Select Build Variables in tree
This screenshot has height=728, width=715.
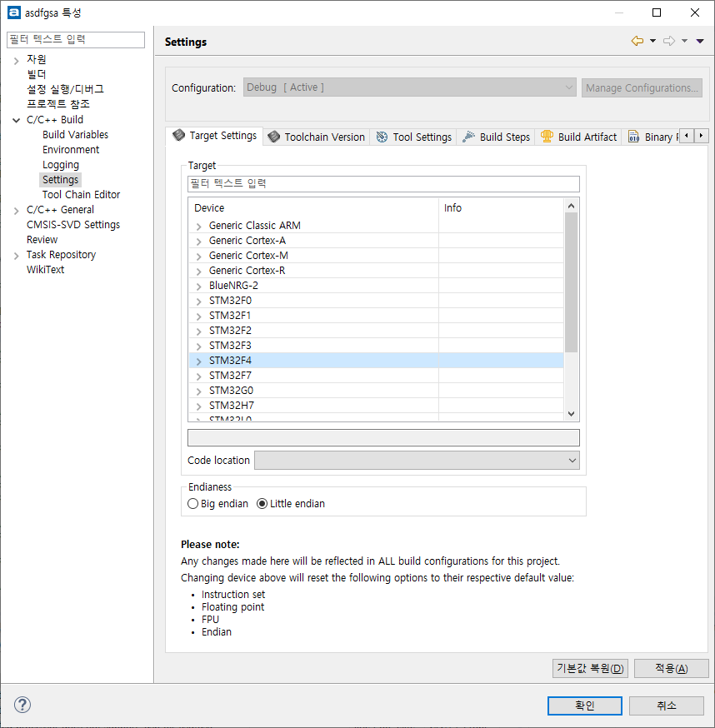click(x=75, y=135)
